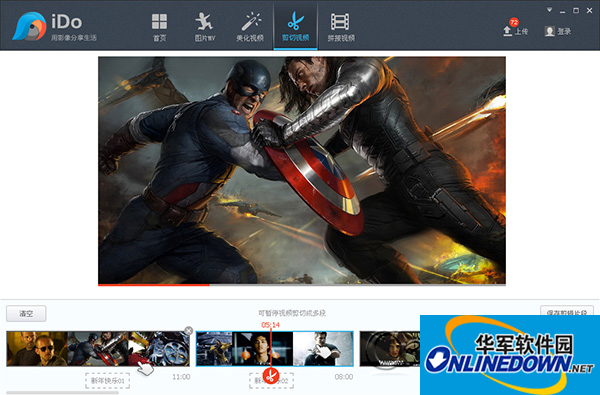Play the first clip's film reel frame
The image size is (600, 395).
click(x=159, y=349)
